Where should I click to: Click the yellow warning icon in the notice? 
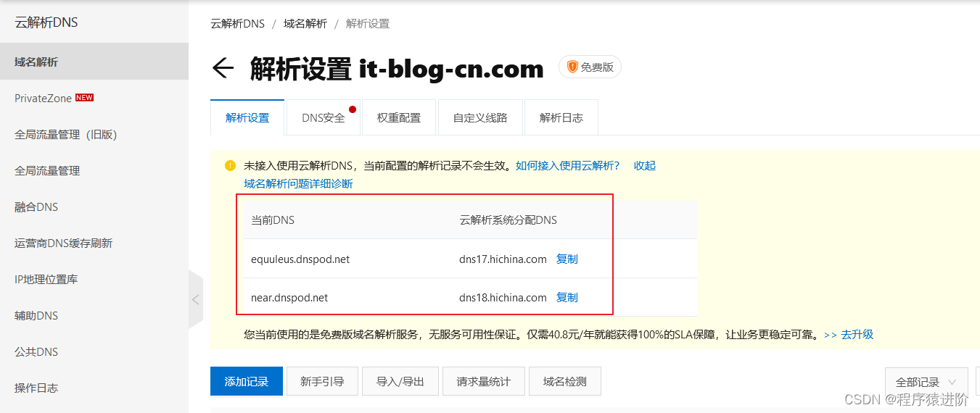(x=230, y=166)
